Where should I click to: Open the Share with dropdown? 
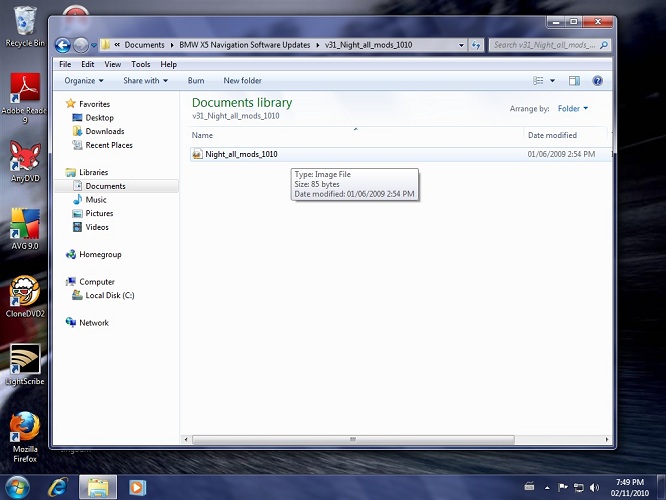[x=145, y=81]
